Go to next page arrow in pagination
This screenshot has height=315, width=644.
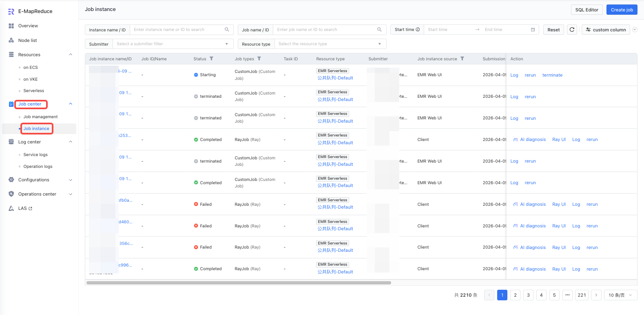(596, 295)
